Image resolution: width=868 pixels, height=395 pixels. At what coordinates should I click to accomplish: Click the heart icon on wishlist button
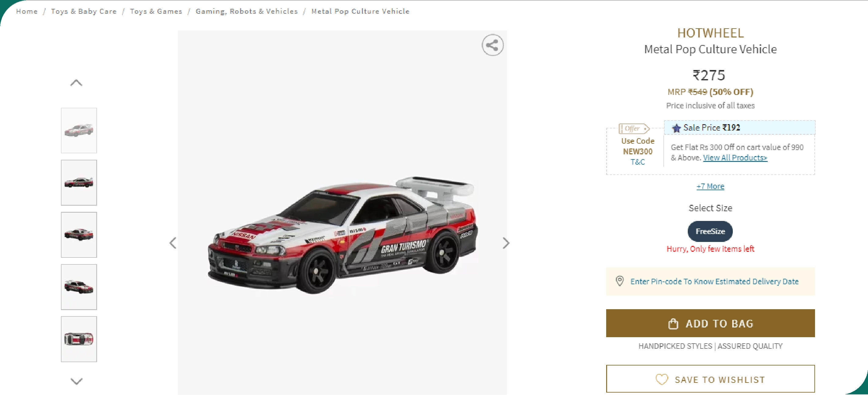click(x=662, y=379)
